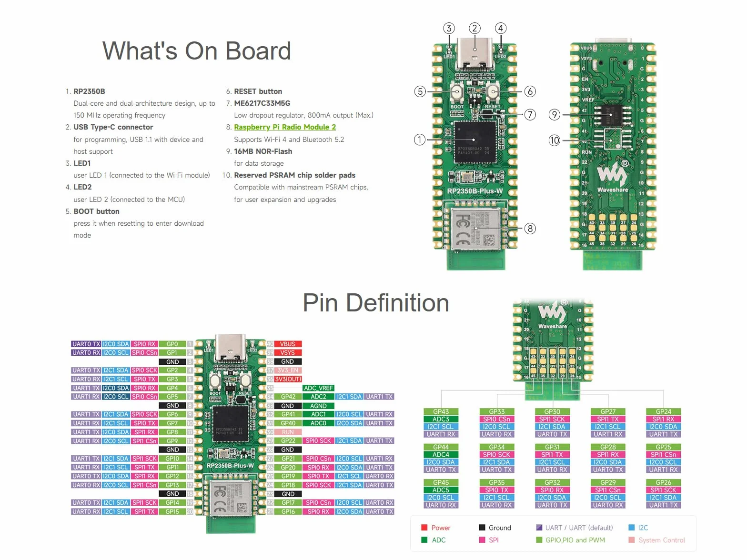Click the red "VBUS" pin label
The image size is (747, 560).
point(287,344)
